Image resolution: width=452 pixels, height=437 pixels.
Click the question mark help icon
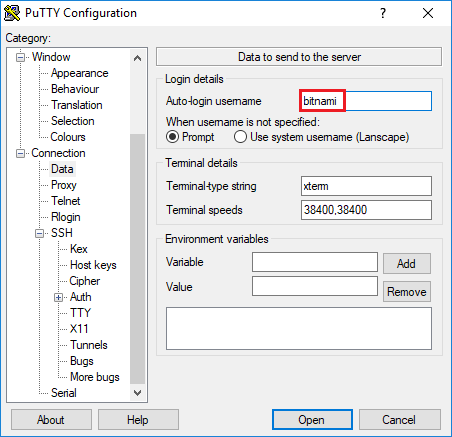383,13
